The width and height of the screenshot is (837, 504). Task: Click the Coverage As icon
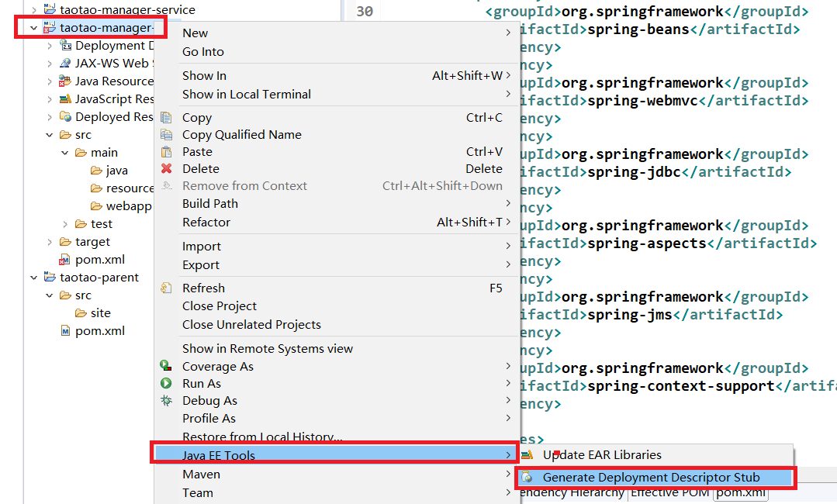166,366
